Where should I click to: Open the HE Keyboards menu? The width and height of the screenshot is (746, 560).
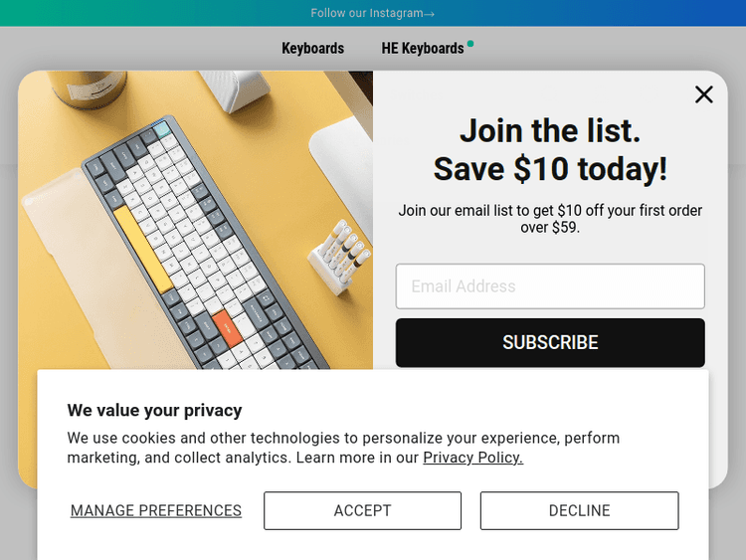click(x=423, y=48)
